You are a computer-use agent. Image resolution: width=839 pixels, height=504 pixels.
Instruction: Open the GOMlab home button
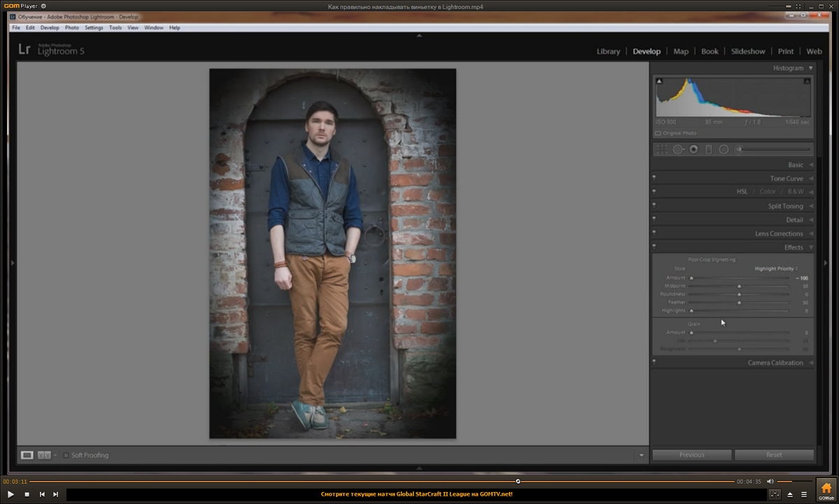[826, 490]
